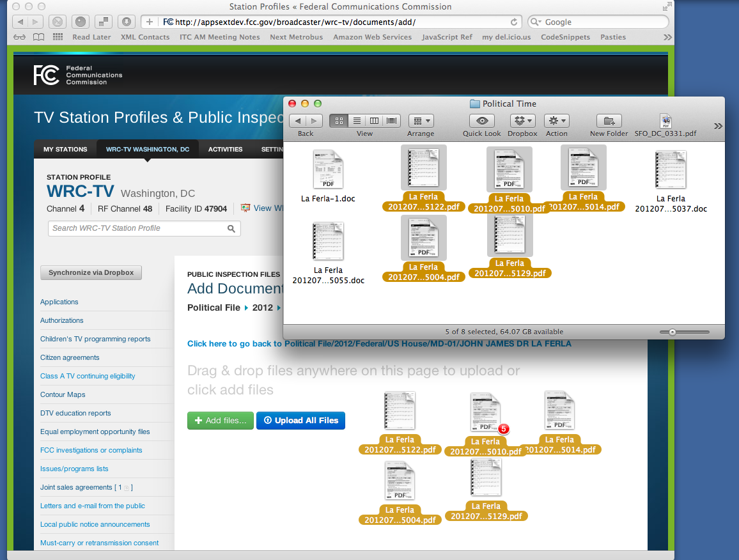
Task: Open Children's TV programming reports
Action: tap(95, 339)
